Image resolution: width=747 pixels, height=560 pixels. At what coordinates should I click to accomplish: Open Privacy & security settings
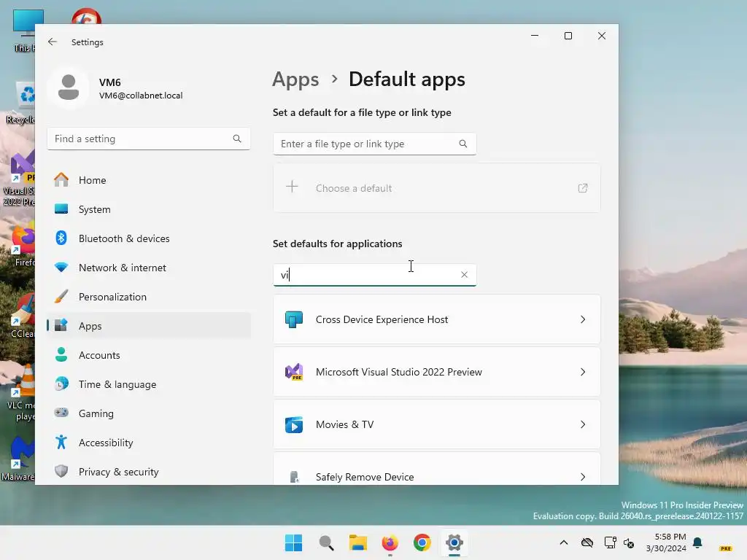tap(149, 472)
